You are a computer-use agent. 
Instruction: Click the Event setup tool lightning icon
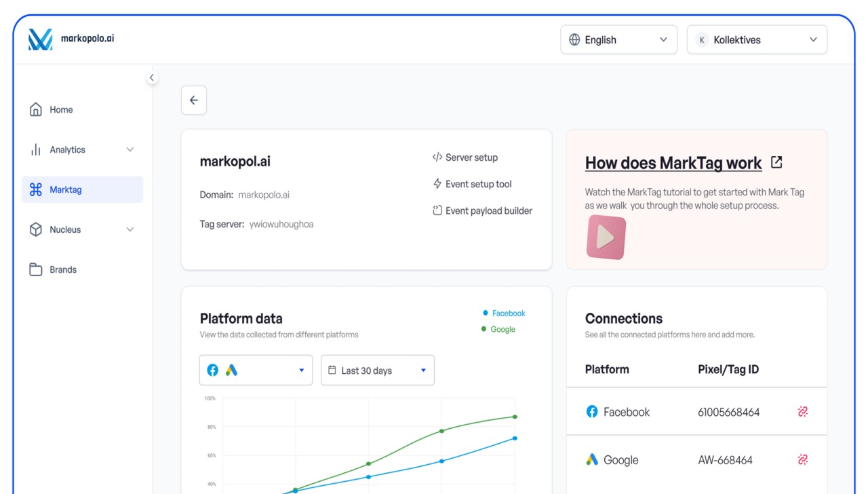(437, 184)
